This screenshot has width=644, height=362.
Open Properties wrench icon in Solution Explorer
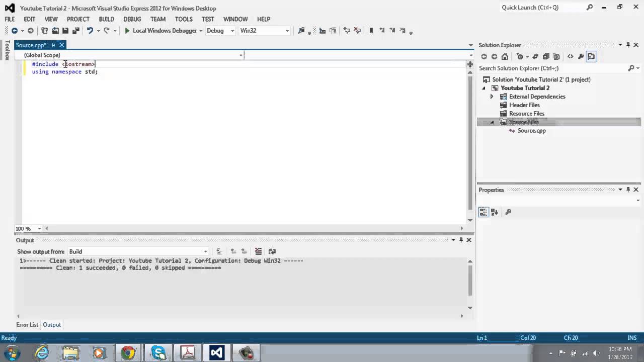point(581,57)
